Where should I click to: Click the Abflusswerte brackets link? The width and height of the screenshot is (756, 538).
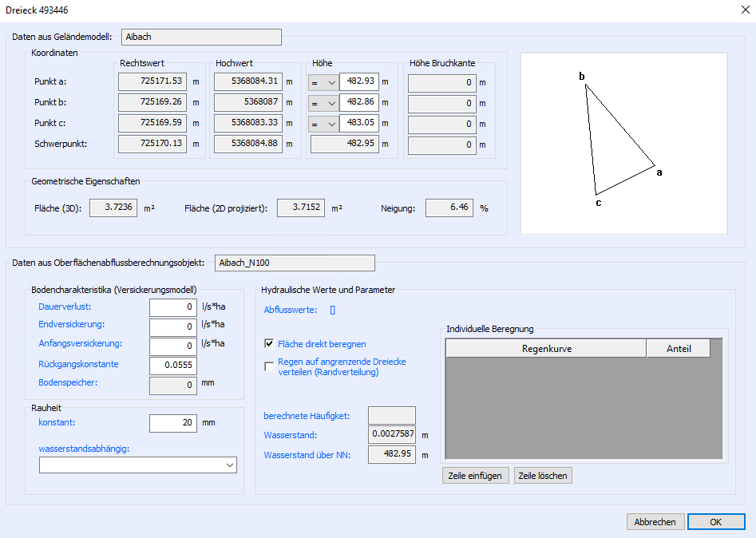click(x=333, y=311)
